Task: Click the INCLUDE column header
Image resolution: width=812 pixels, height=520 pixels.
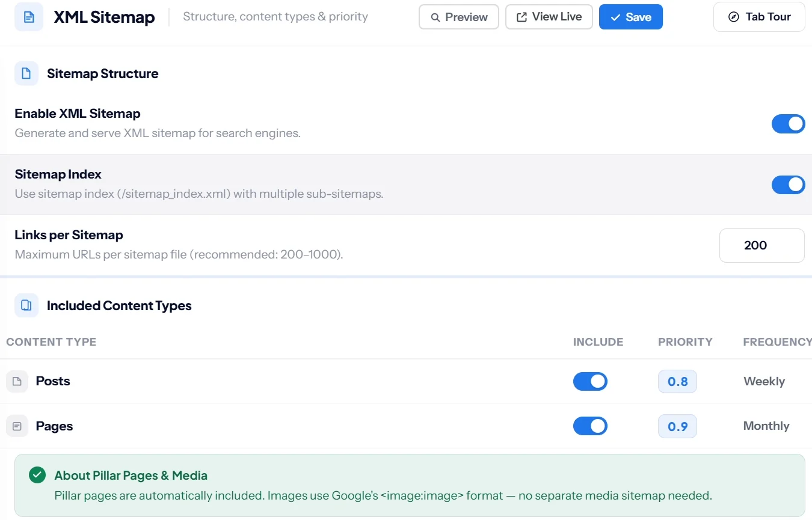Action: click(598, 342)
